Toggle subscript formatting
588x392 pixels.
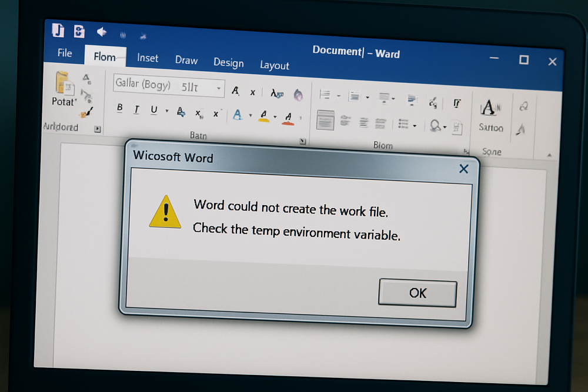(199, 113)
